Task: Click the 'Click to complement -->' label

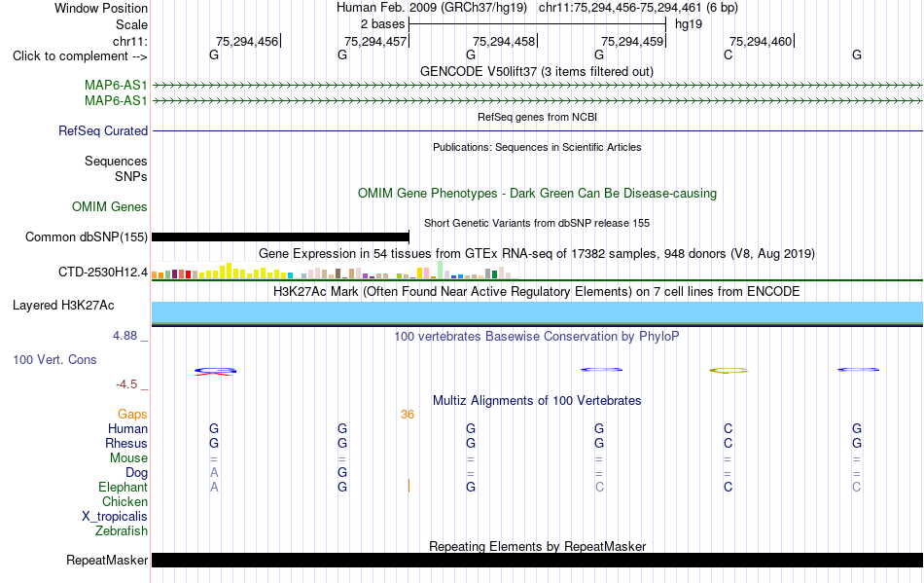Action: pos(80,56)
